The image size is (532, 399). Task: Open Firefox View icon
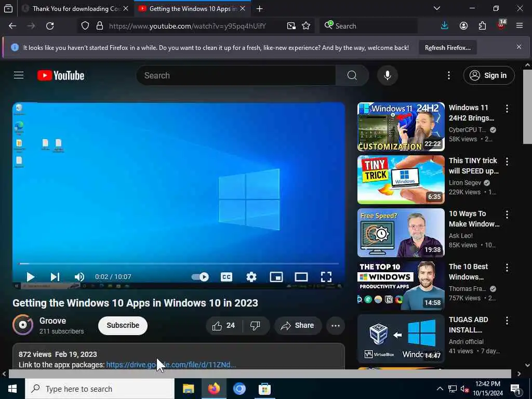point(8,9)
